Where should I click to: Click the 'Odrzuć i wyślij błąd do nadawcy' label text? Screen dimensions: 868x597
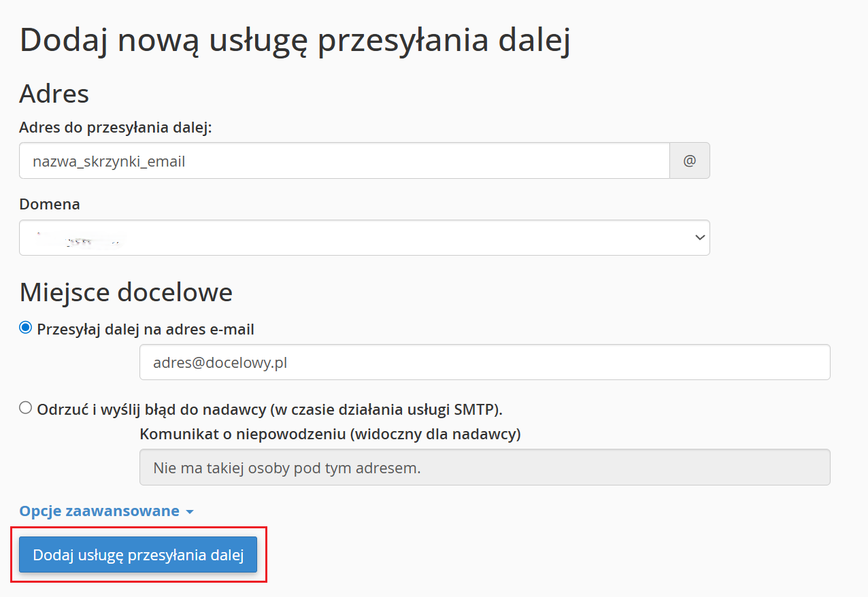269,409
